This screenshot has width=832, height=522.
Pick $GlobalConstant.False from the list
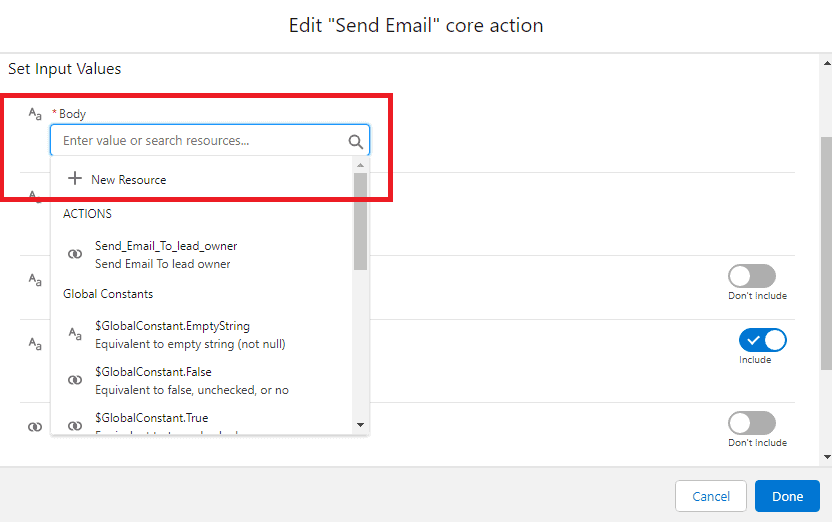click(x=154, y=380)
